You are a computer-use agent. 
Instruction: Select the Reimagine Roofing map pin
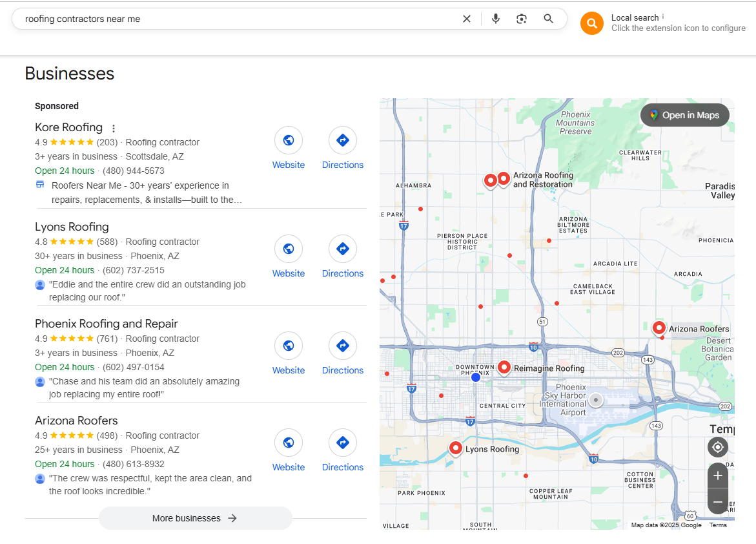coord(504,368)
